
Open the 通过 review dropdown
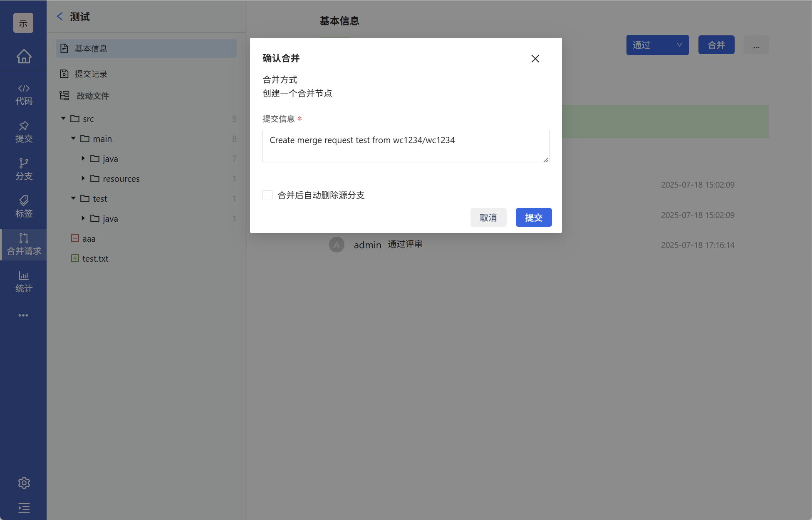click(x=657, y=45)
